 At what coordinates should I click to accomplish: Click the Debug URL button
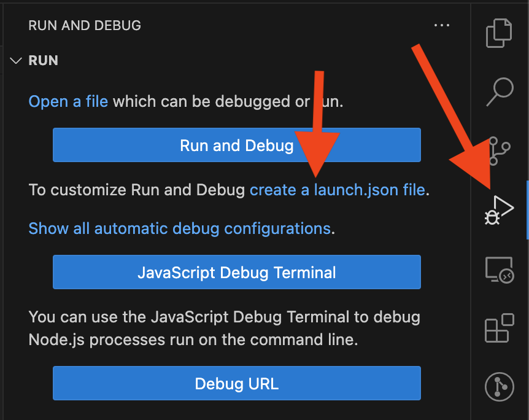pyautogui.click(x=236, y=384)
